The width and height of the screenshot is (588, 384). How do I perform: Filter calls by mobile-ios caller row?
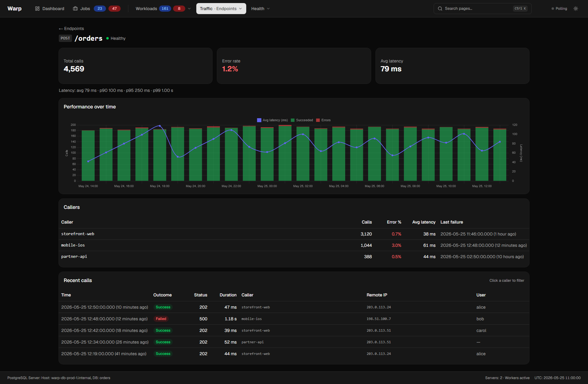pos(294,245)
